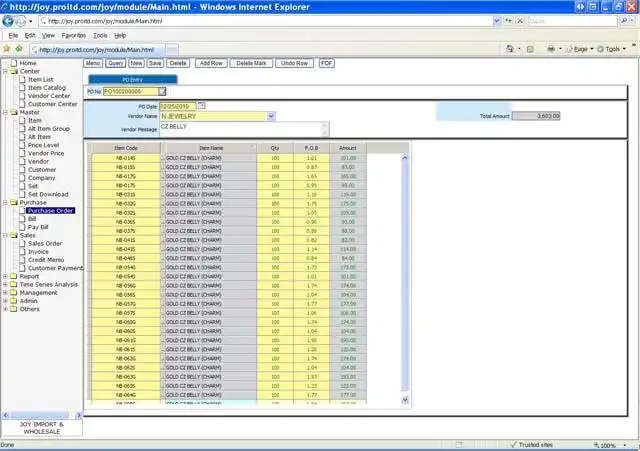Screen dimensions: 640x451
Task: Open the Page toolbar dropdown
Action: coord(580,49)
